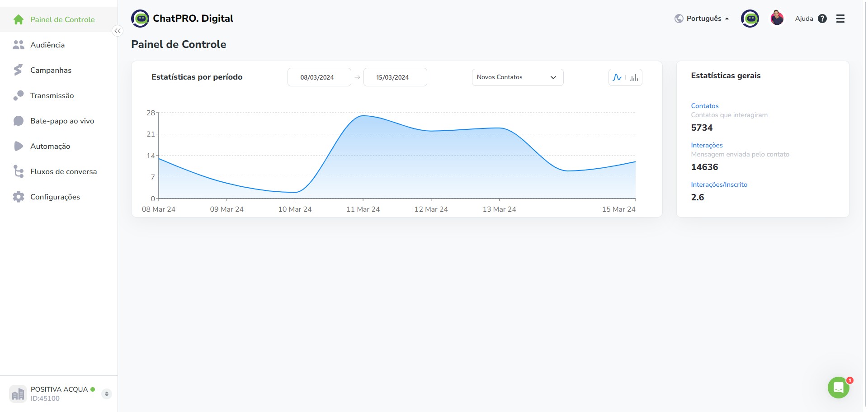This screenshot has width=868, height=412.
Task: Open the hamburger menu icon
Action: click(840, 19)
